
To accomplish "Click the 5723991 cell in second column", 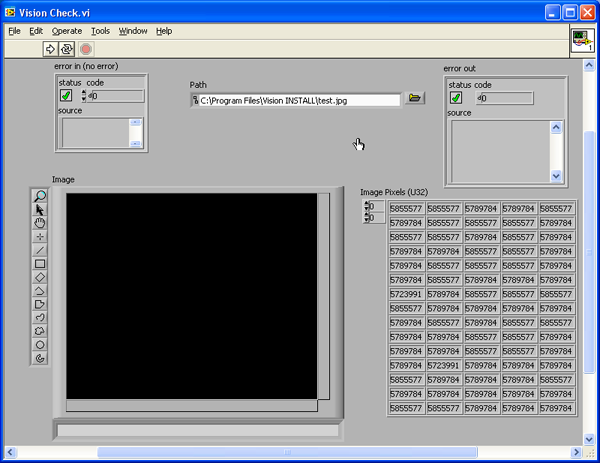I will [x=443, y=365].
